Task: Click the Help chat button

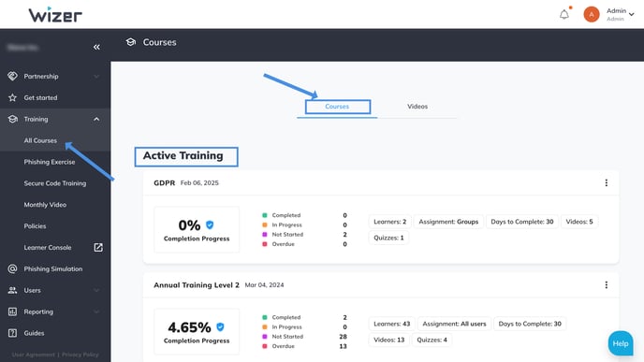Action: [621, 343]
